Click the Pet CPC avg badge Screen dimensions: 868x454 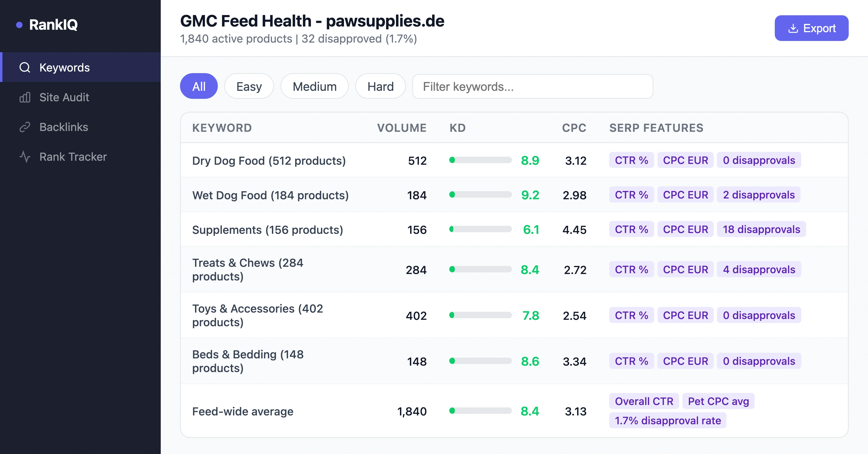(x=718, y=401)
